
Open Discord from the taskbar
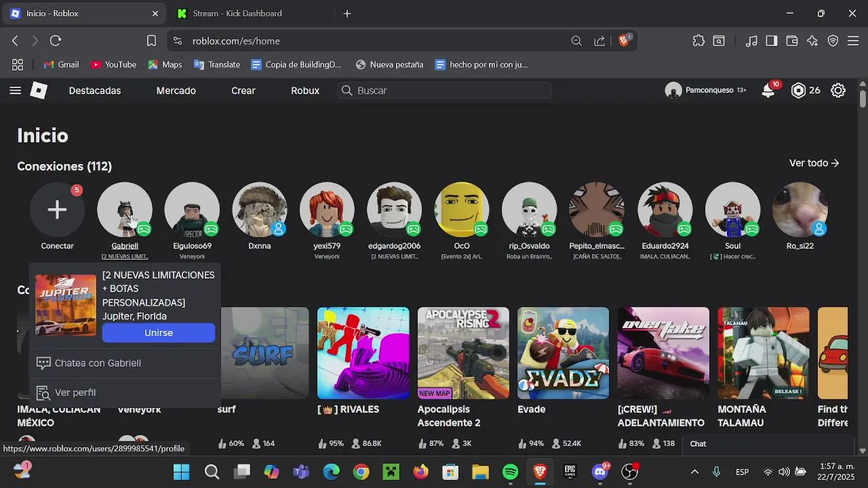tap(600, 472)
